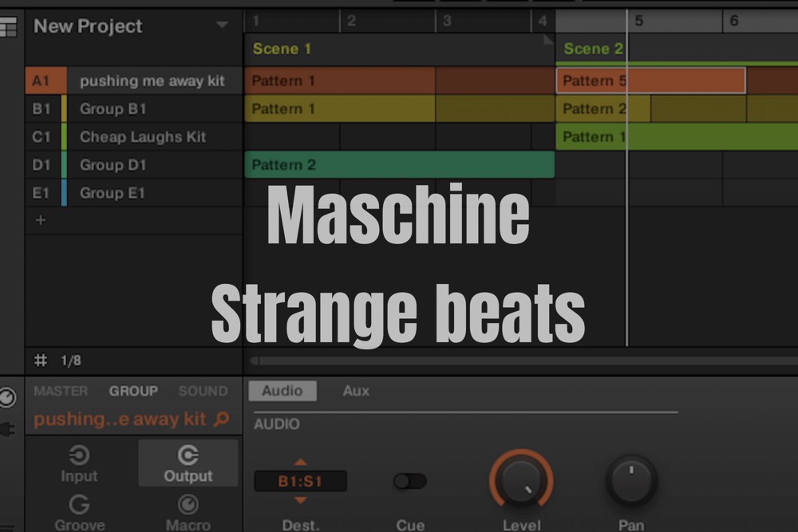Select the Aux tab
This screenshot has height=532, width=798.
(x=356, y=391)
